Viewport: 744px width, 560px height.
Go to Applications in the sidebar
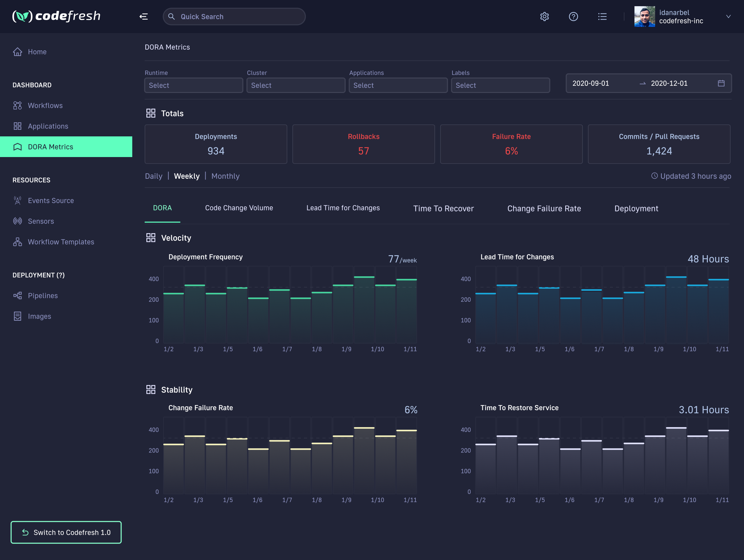click(x=48, y=126)
